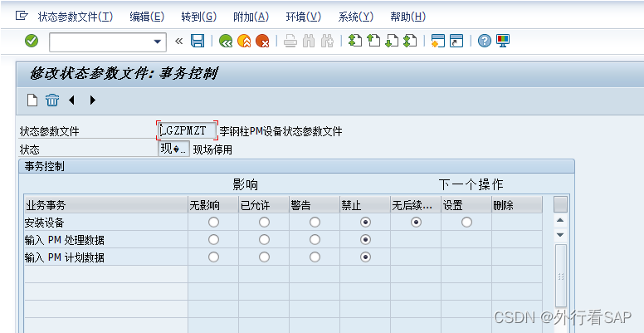Expand the command field dropdown arrow

[158, 42]
